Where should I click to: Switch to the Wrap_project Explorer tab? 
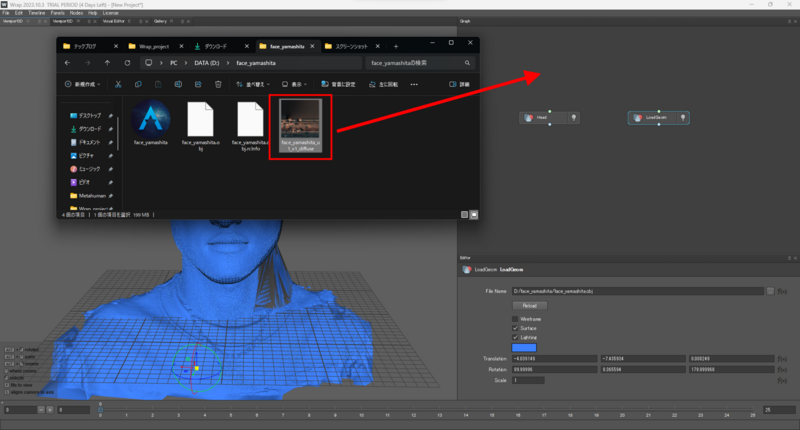tap(154, 46)
